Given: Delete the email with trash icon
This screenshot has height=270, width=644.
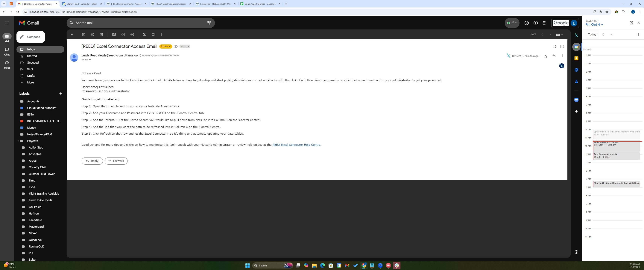Looking at the screenshot, I should [101, 34].
